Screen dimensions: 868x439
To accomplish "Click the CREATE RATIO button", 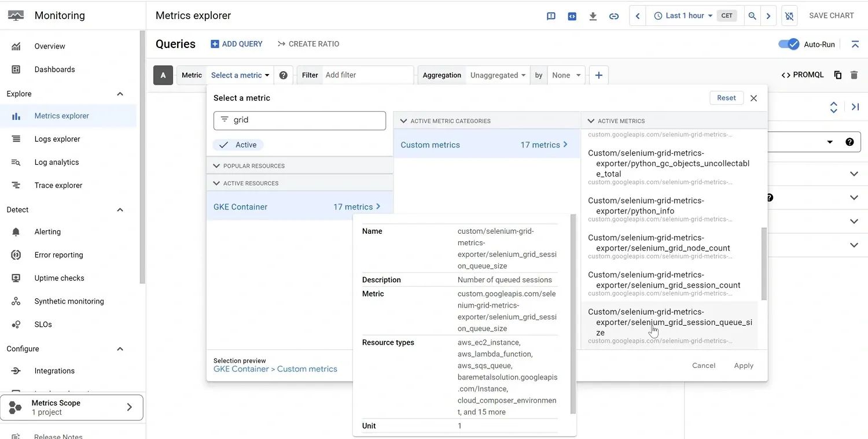I will point(308,44).
